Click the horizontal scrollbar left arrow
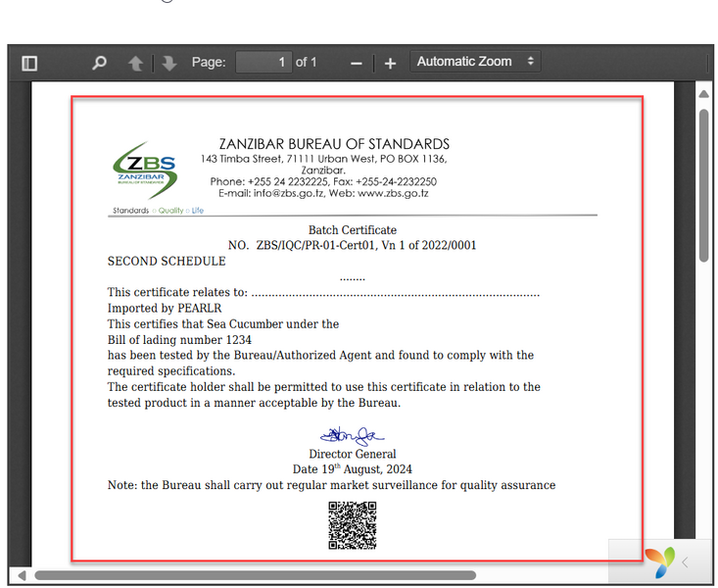 tap(21, 575)
